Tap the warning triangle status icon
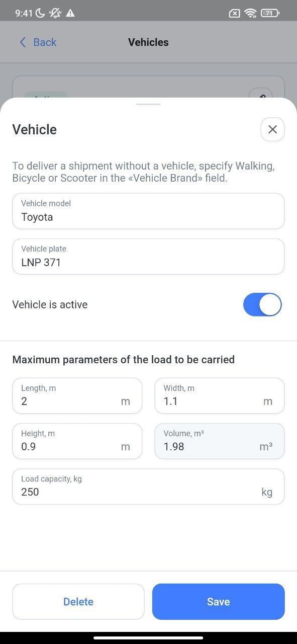 pos(70,13)
